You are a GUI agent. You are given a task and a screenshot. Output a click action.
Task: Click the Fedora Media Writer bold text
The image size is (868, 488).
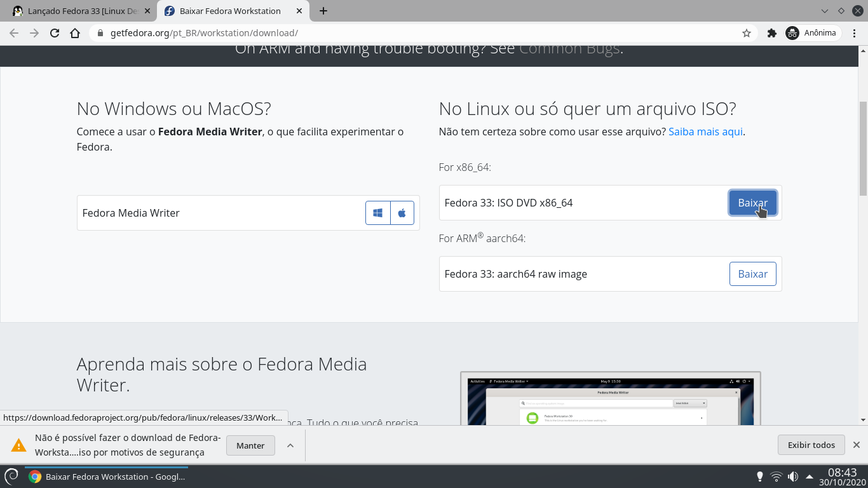point(210,132)
